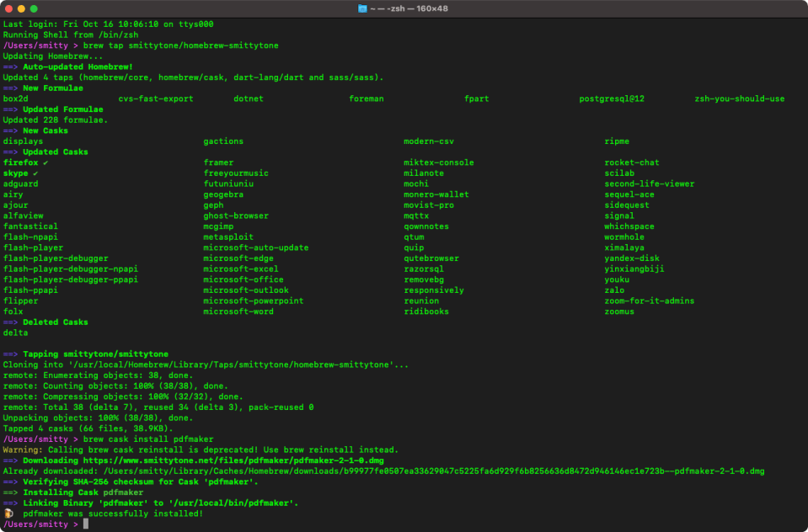Click the checkmark beside skype
808x532 pixels.
36,173
